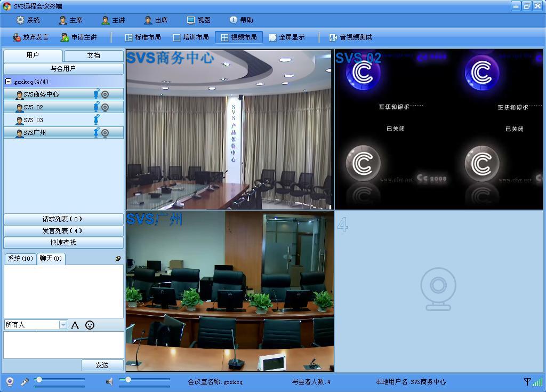Open the emoticon picker

(90, 325)
